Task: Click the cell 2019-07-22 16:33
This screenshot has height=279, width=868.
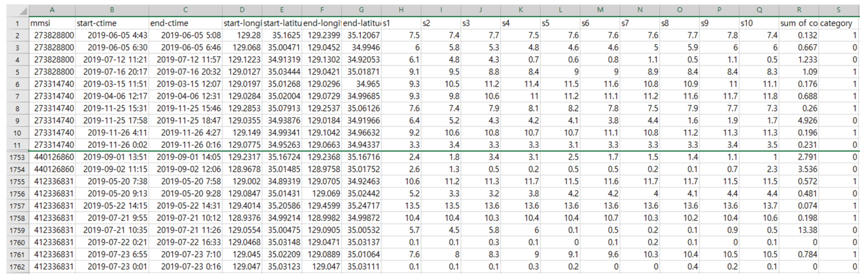Action: pos(185,242)
